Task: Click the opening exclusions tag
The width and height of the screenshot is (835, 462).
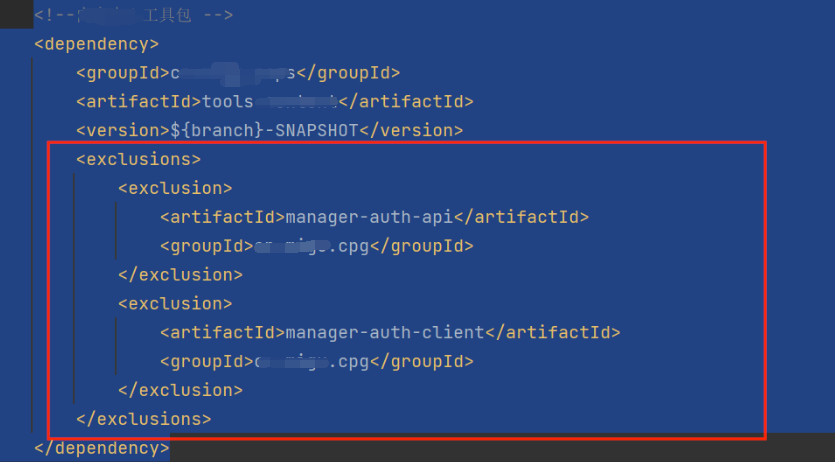Action: coord(138,159)
